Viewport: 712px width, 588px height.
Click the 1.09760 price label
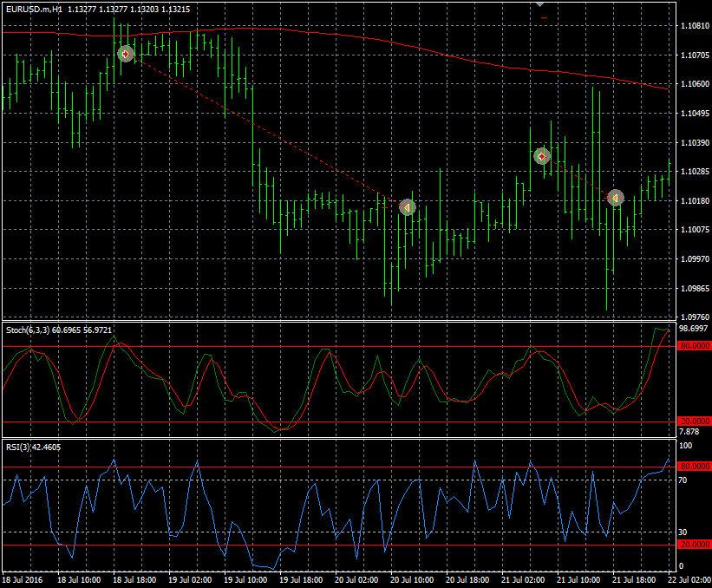click(695, 317)
